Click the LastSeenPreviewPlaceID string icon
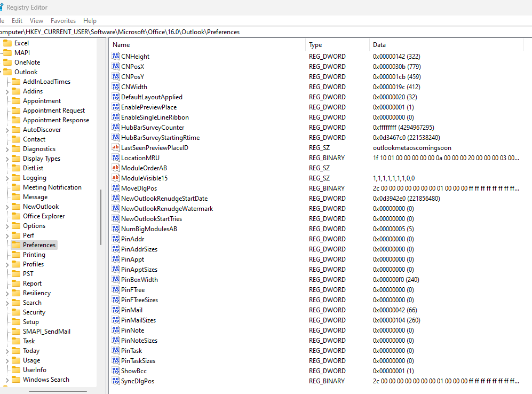Viewport: 532px width, 394px height. (x=116, y=148)
